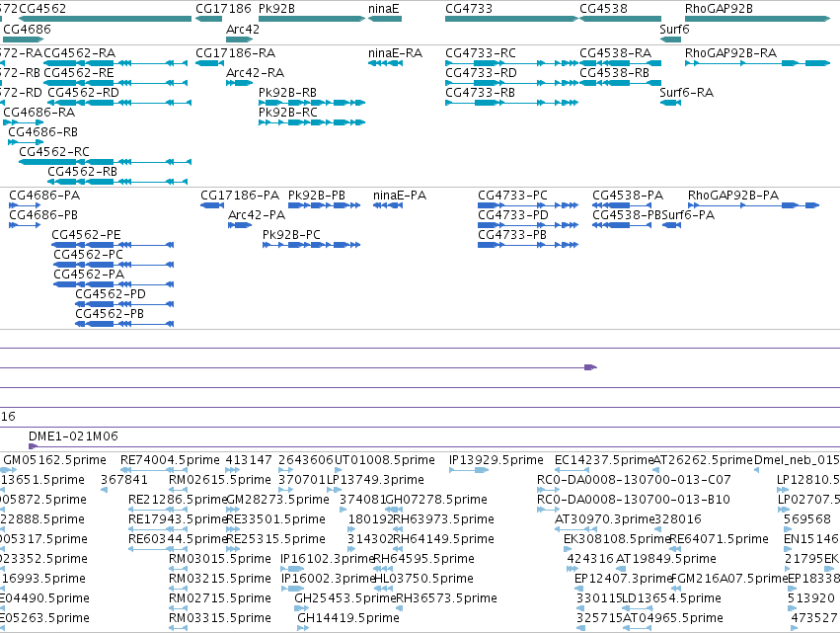
Task: Click EST RE74004.5prime
Action: coord(170,460)
